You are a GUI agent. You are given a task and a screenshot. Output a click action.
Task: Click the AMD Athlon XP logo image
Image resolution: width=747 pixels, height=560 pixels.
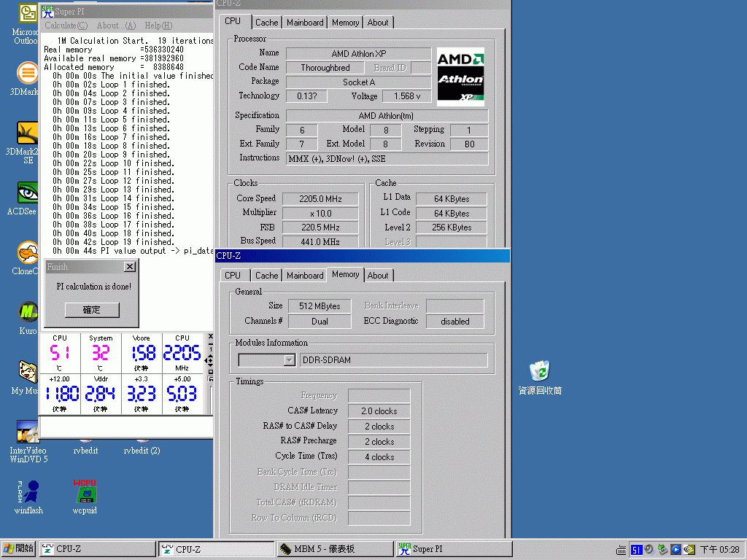click(x=460, y=77)
